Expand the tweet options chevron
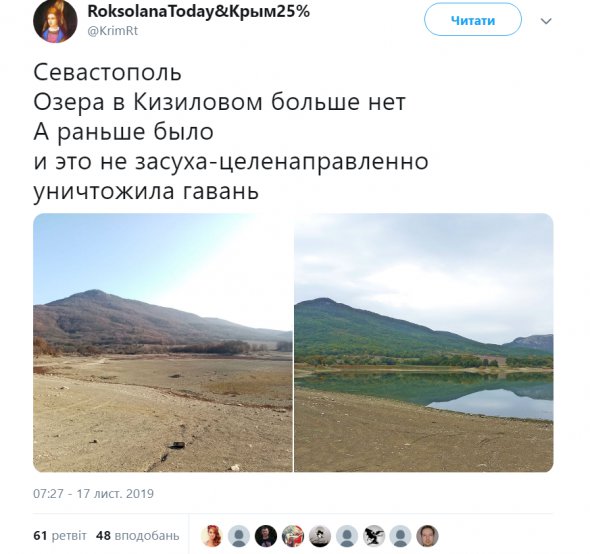Image resolution: width=590 pixels, height=554 pixels. click(546, 21)
